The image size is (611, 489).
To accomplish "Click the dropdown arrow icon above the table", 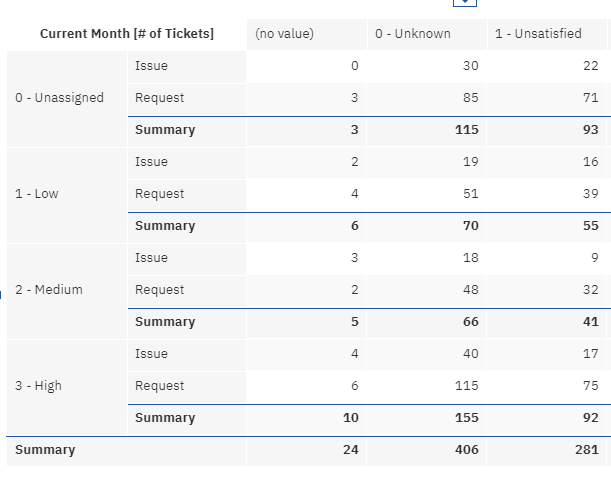I will pos(464,3).
